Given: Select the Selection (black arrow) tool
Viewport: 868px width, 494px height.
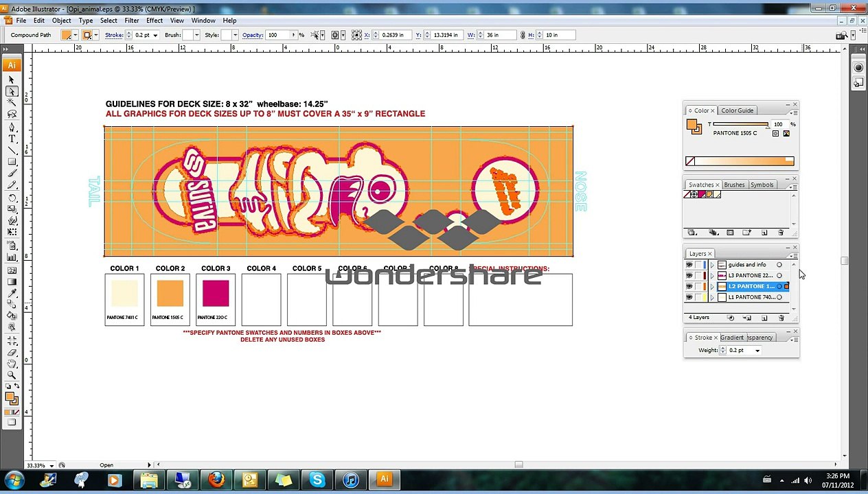Looking at the screenshot, I should point(12,80).
